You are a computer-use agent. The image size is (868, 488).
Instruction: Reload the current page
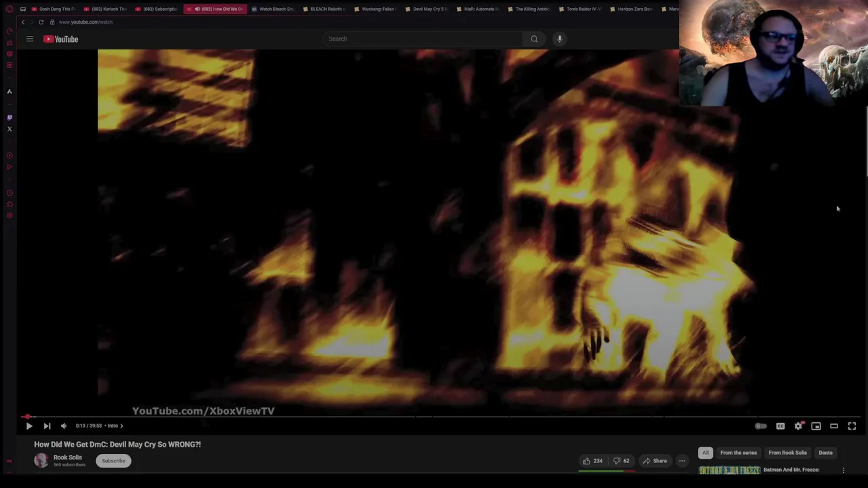[x=41, y=22]
